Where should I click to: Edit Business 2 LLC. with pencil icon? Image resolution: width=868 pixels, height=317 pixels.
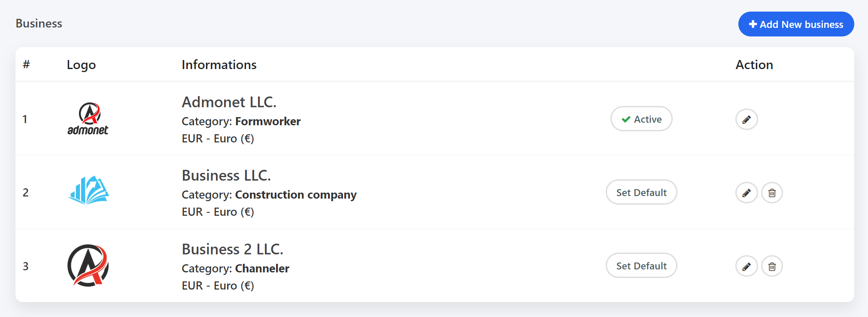pyautogui.click(x=747, y=266)
